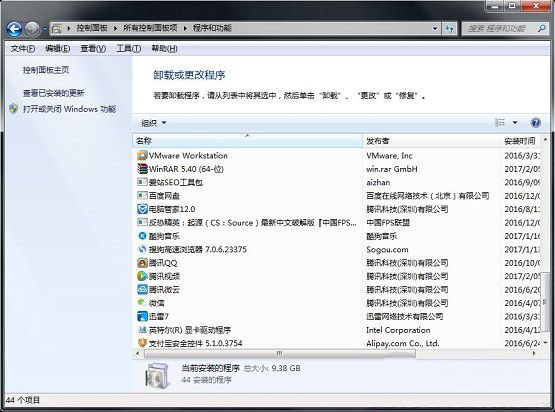
Task: Expand the arrow after 所有控制面板项 breadcrumb
Action: point(185,28)
